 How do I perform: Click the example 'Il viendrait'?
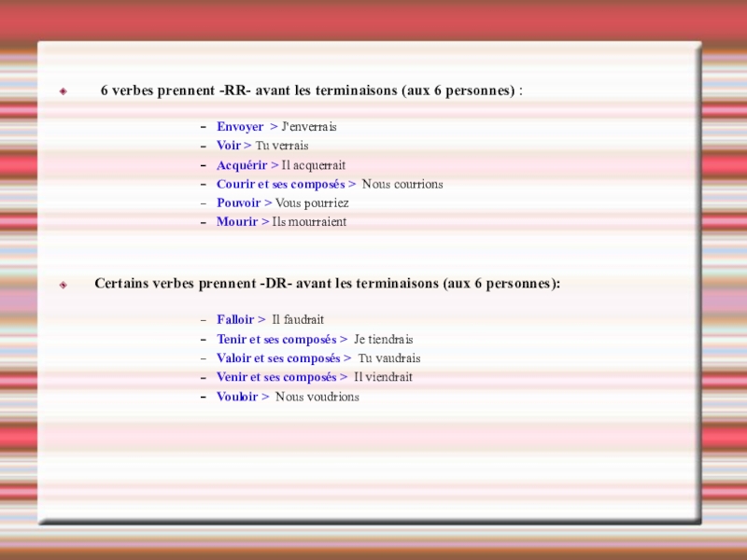point(383,377)
